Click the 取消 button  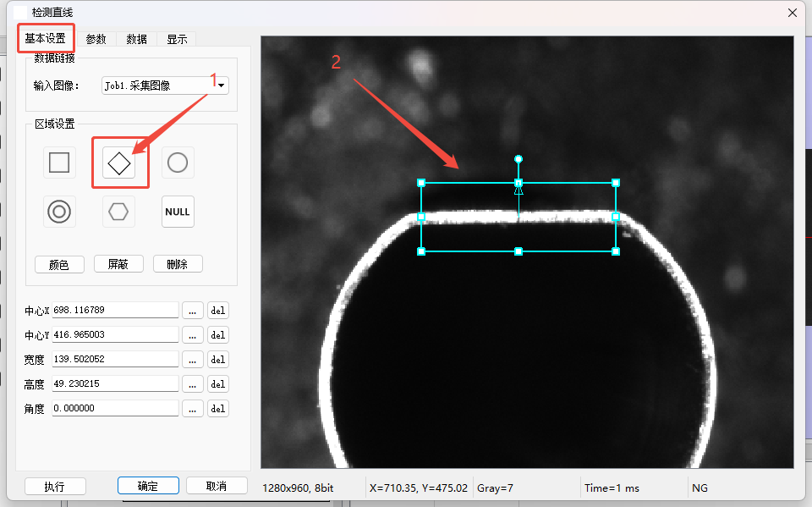[x=217, y=486]
